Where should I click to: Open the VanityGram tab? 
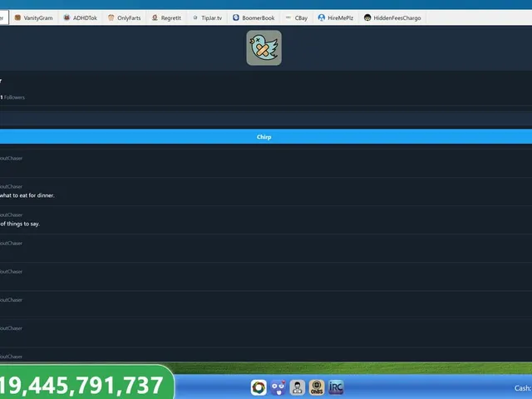coord(33,18)
